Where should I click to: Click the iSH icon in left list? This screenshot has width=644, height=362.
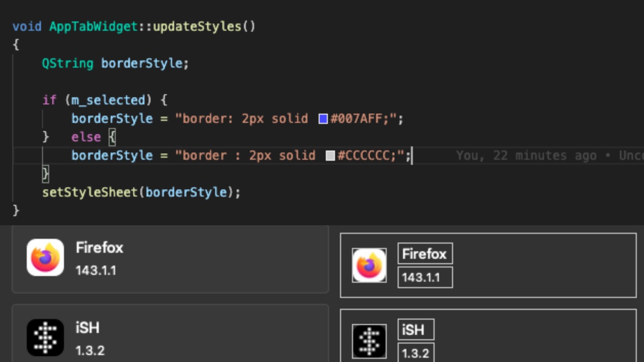click(45, 337)
